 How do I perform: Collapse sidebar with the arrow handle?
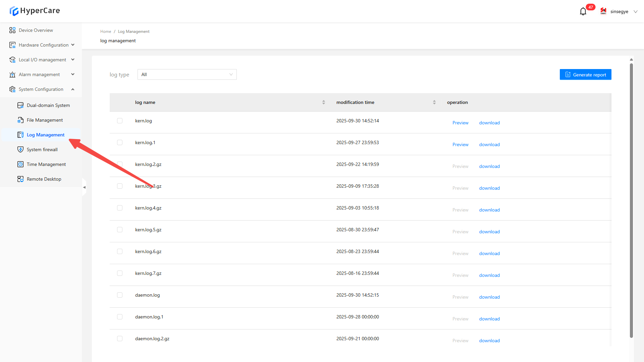point(84,187)
